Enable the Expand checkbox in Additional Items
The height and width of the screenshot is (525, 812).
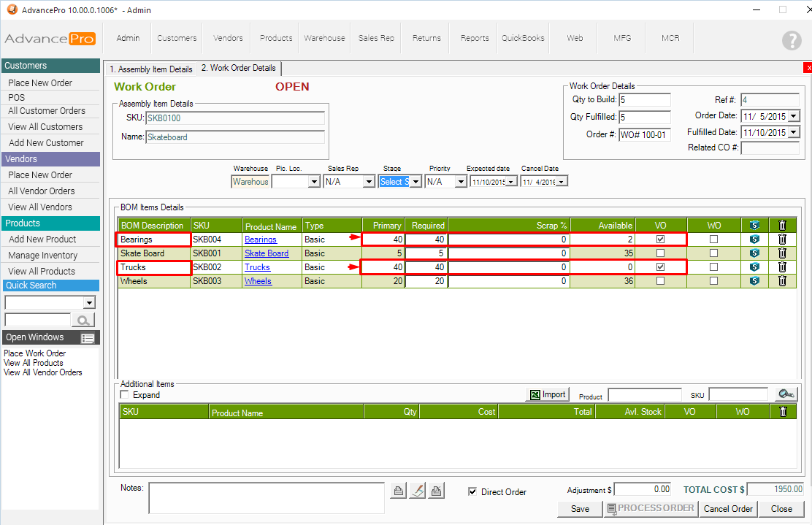(x=124, y=395)
